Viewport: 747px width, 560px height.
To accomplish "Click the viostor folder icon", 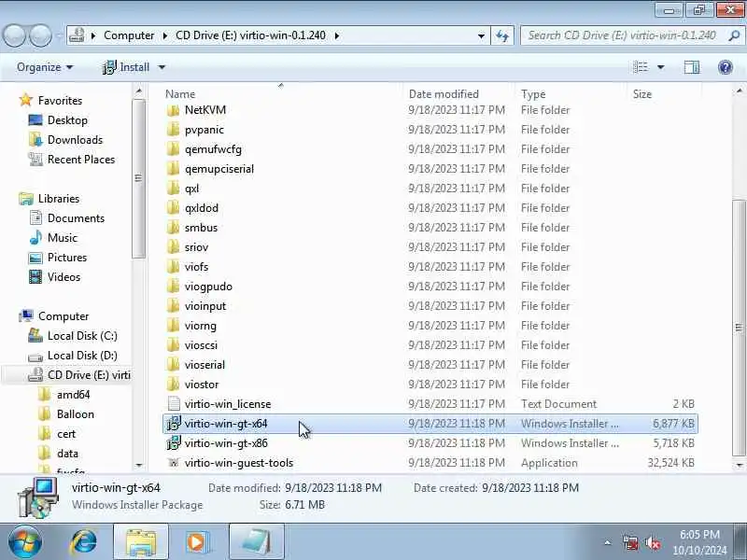I will coord(174,385).
